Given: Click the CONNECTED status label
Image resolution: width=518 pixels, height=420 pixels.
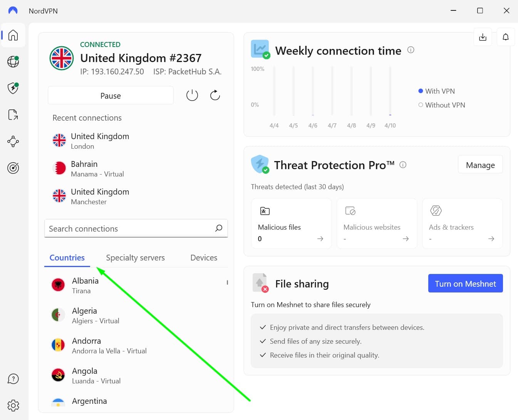Looking at the screenshot, I should tap(100, 45).
